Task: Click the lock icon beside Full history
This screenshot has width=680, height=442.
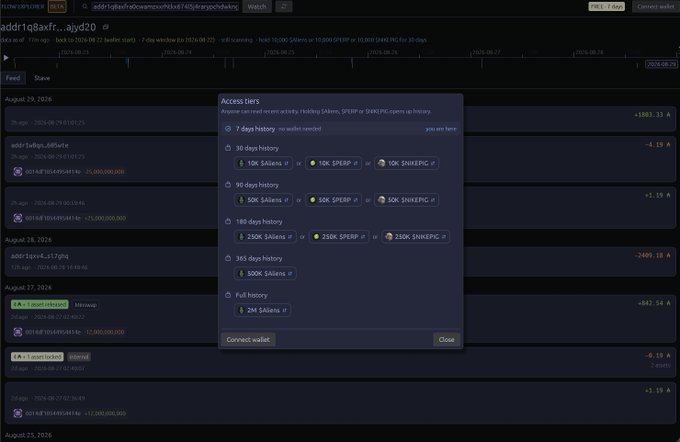Action: pyautogui.click(x=228, y=295)
